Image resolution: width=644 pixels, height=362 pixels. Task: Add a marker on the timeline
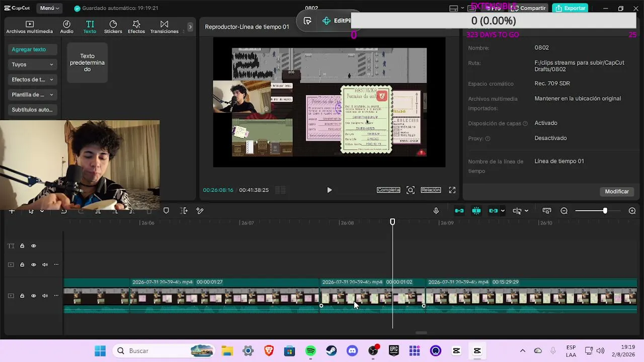[x=166, y=211]
